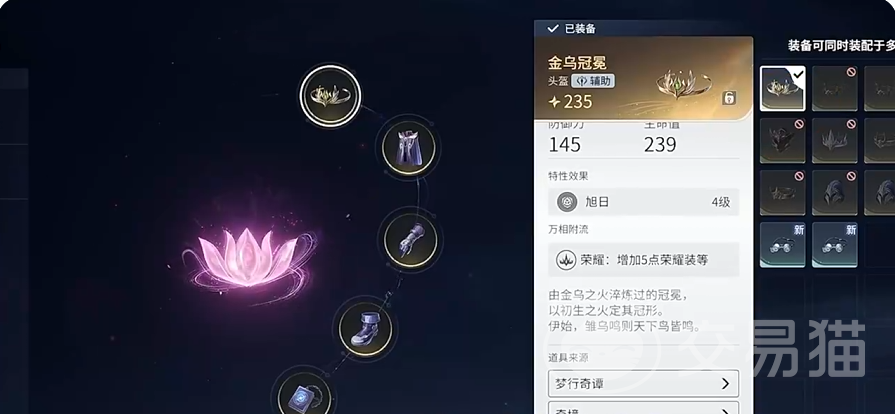Select the boots equipment slot
The image size is (895, 414).
click(365, 329)
